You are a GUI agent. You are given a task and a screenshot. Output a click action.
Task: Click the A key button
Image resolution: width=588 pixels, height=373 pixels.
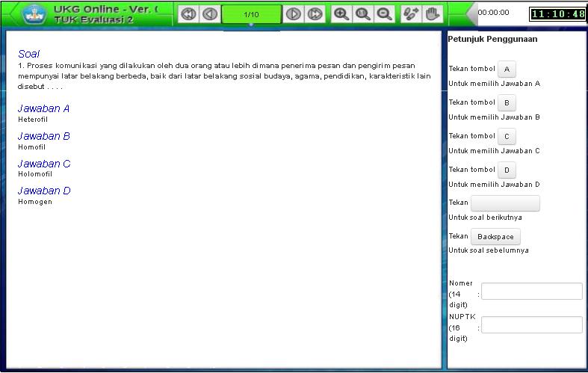point(507,70)
